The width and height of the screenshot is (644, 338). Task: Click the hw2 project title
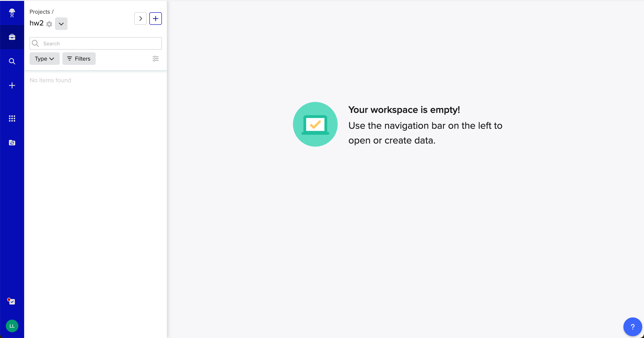click(x=36, y=23)
